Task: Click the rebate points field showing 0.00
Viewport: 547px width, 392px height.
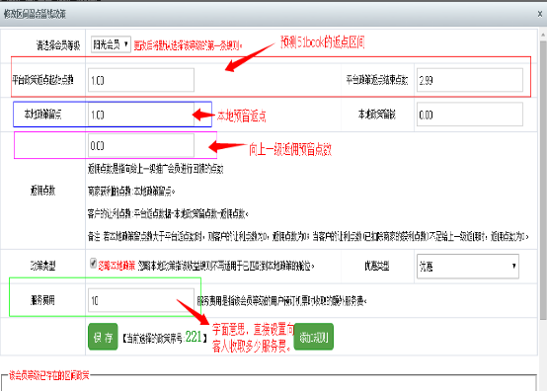Action: tap(141, 145)
